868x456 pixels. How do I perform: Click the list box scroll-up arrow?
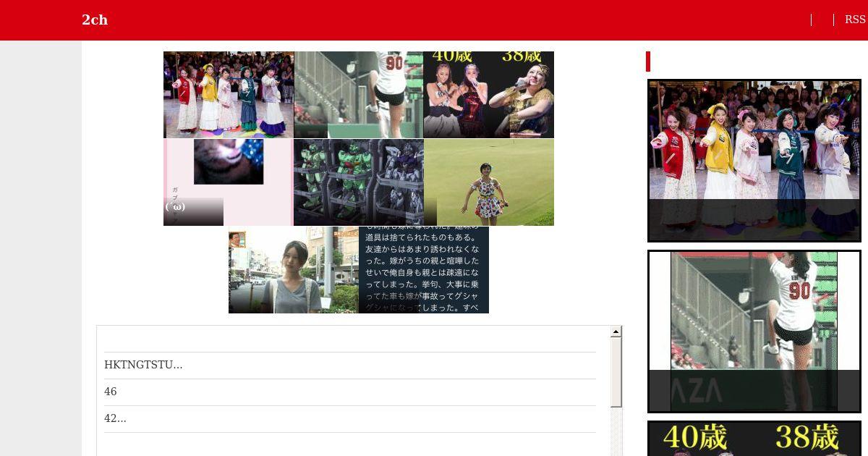click(x=616, y=332)
